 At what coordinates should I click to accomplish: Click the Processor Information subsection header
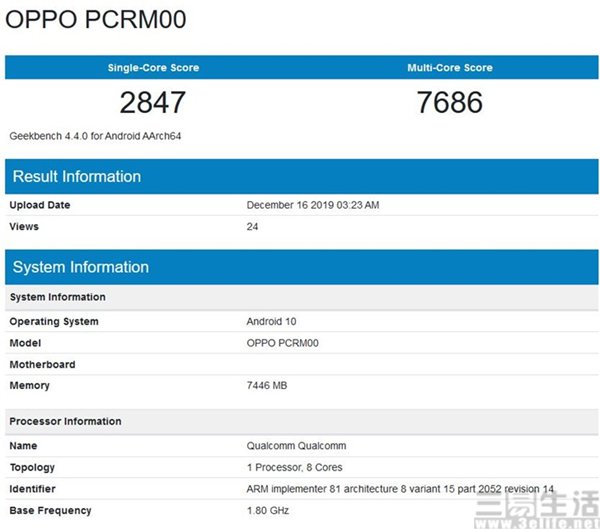(65, 421)
